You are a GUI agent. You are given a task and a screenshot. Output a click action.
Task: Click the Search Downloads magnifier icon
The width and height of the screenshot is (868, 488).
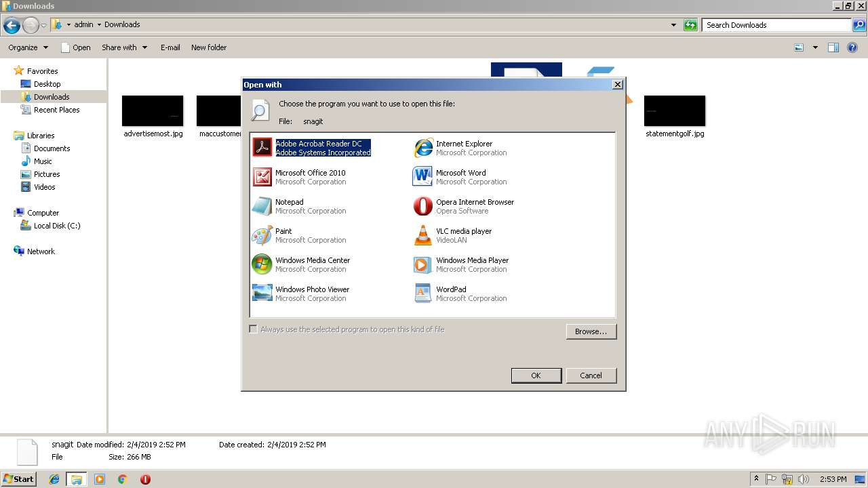[x=860, y=25]
